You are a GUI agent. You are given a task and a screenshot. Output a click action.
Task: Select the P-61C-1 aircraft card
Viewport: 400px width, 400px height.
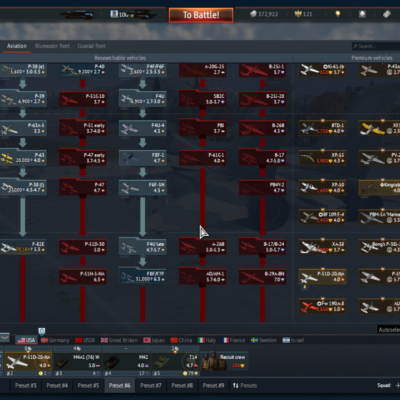click(x=203, y=158)
